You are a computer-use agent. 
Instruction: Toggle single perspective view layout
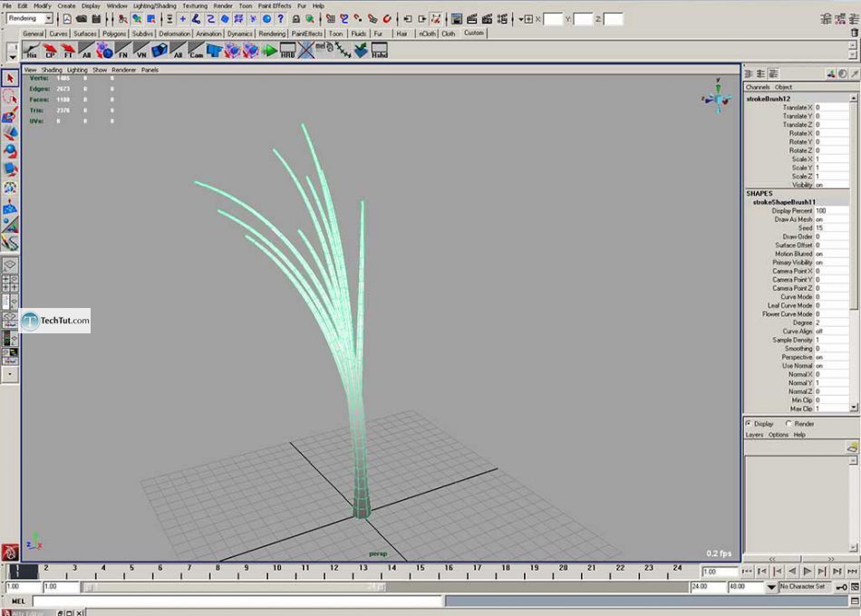[x=10, y=265]
